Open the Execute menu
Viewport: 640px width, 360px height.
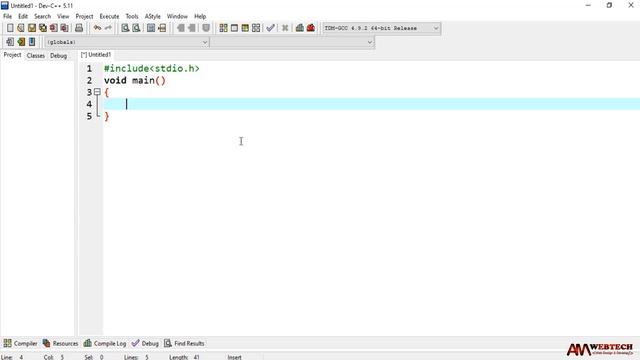pyautogui.click(x=109, y=16)
